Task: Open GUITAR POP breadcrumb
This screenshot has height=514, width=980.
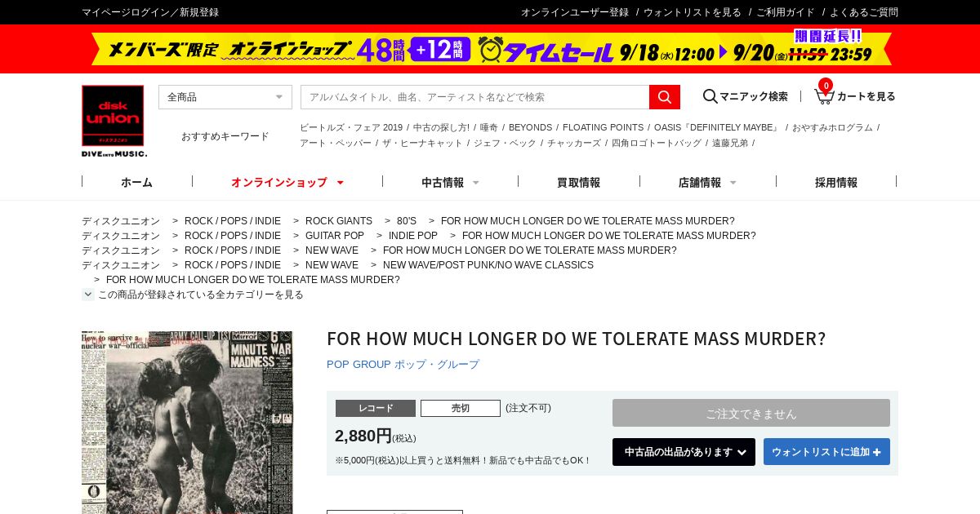Action: (335, 236)
